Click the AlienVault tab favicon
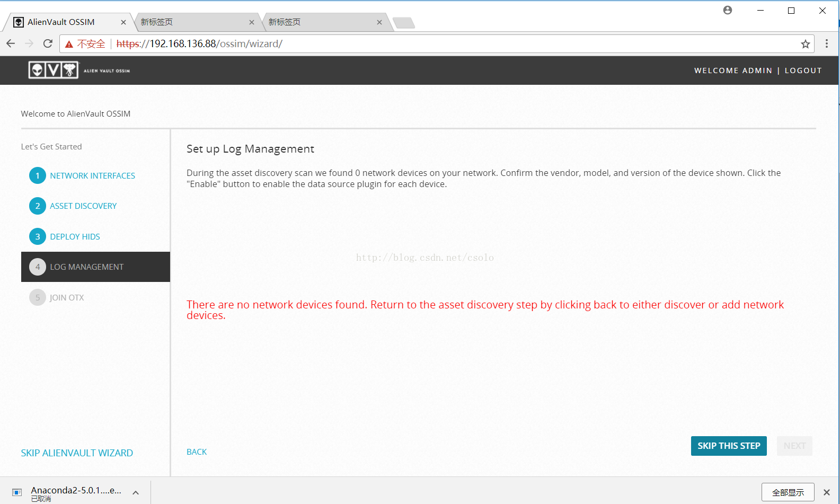The image size is (840, 504). 19,22
